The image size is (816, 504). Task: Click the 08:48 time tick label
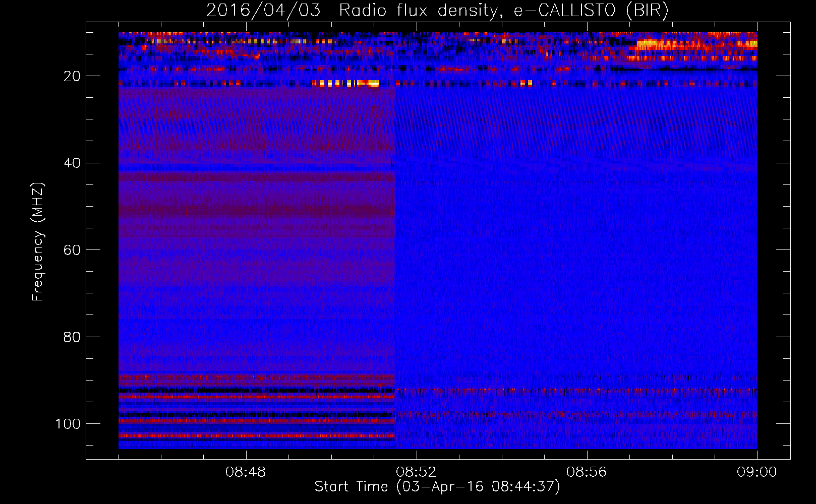pyautogui.click(x=246, y=472)
